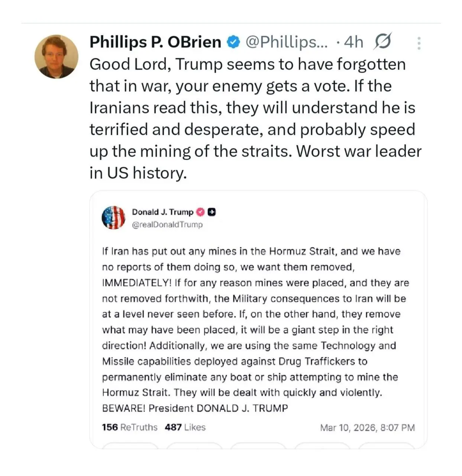Image resolution: width=462 pixels, height=476 pixels.
Task: Open the post text starting 'Good Lord, Trump'
Action: point(255,118)
